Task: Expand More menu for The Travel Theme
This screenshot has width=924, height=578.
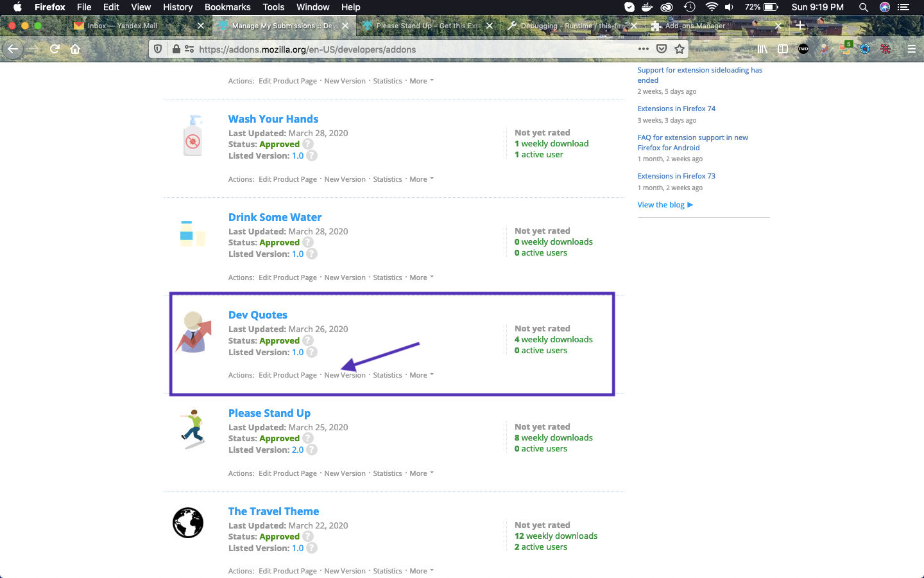Action: [x=422, y=571]
